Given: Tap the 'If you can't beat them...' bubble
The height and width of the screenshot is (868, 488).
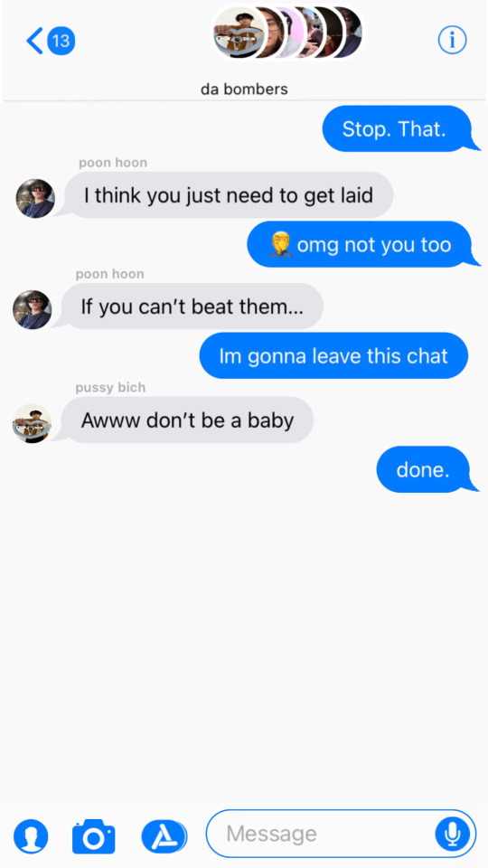Looking at the screenshot, I should 189,307.
